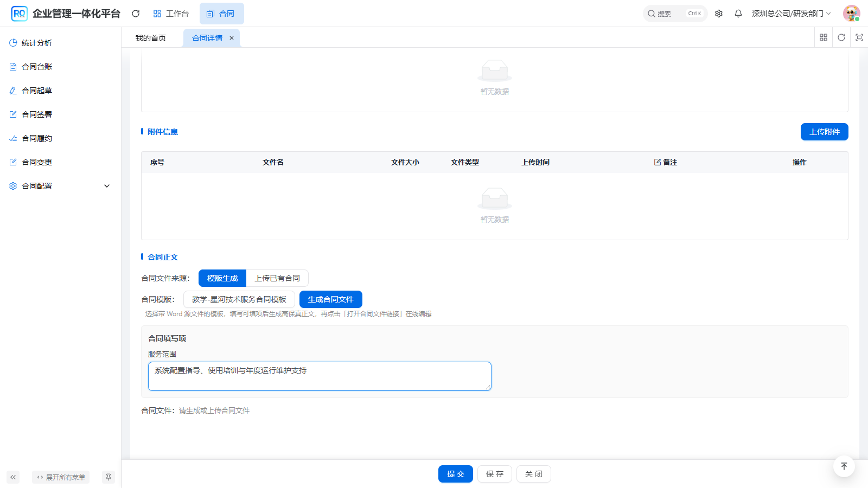Open the 合同模版 template selector

coord(239,299)
